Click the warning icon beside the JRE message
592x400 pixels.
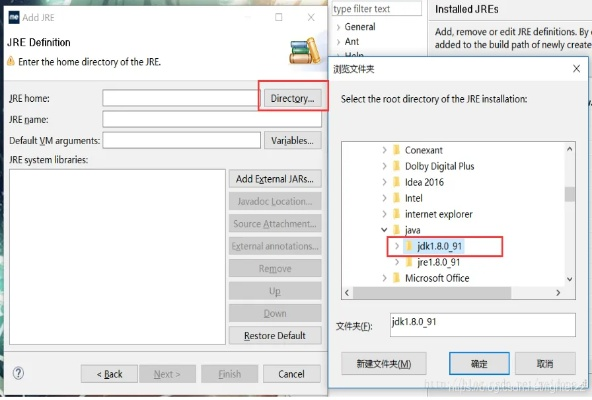11,61
